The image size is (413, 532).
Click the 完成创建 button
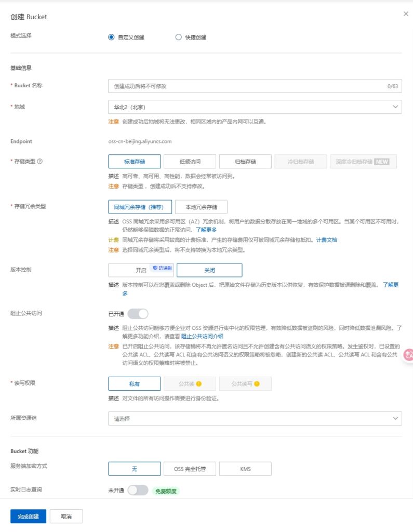click(28, 516)
